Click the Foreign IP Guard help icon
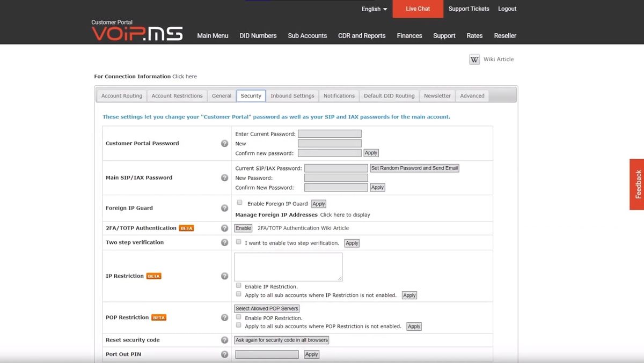 coord(224,207)
